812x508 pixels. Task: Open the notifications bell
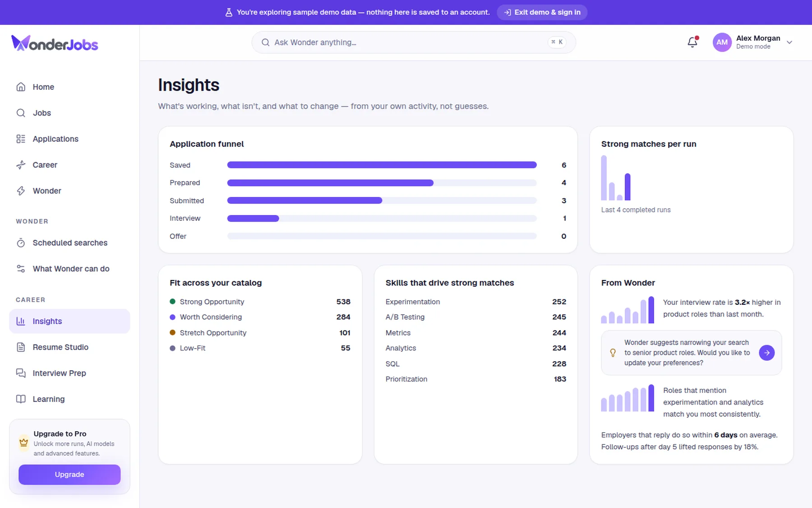point(692,42)
